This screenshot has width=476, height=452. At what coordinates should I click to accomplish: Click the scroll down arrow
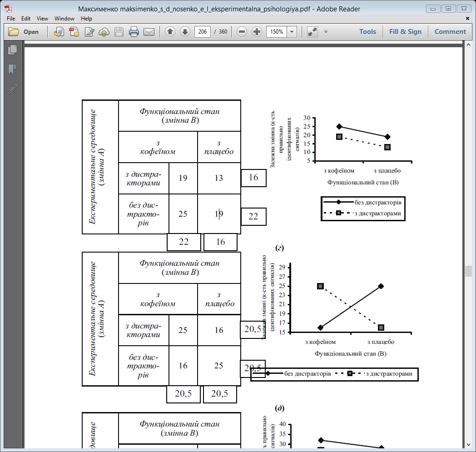point(468,445)
